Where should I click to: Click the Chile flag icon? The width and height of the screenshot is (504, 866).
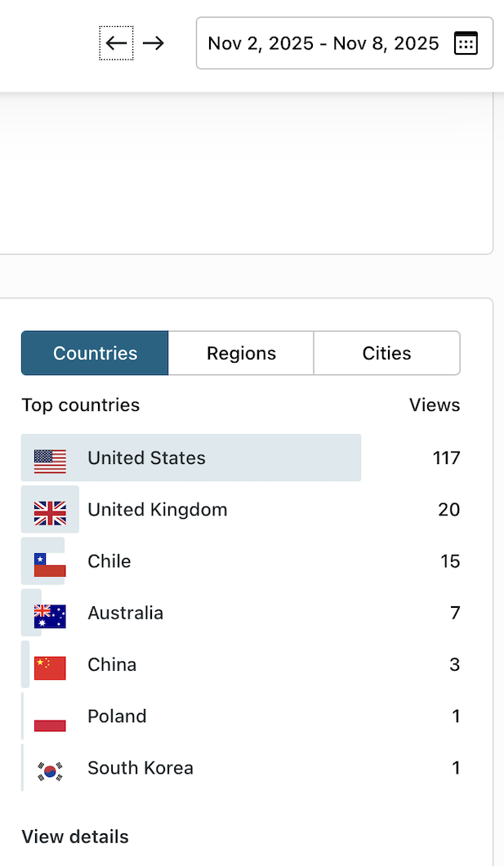point(50,565)
